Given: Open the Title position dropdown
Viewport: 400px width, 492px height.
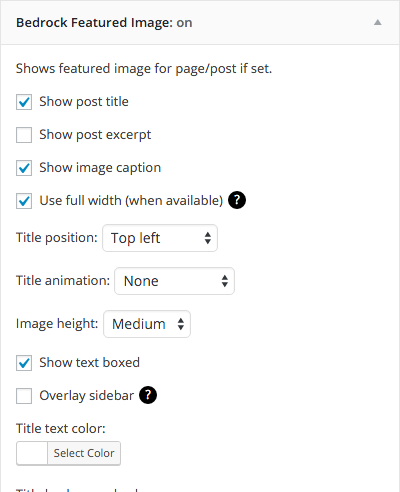Looking at the screenshot, I should tap(160, 238).
